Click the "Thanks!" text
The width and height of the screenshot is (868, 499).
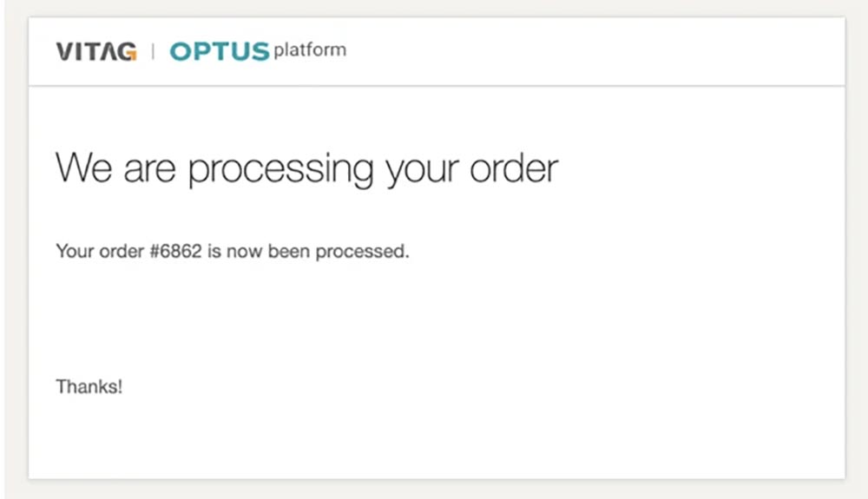pos(89,387)
